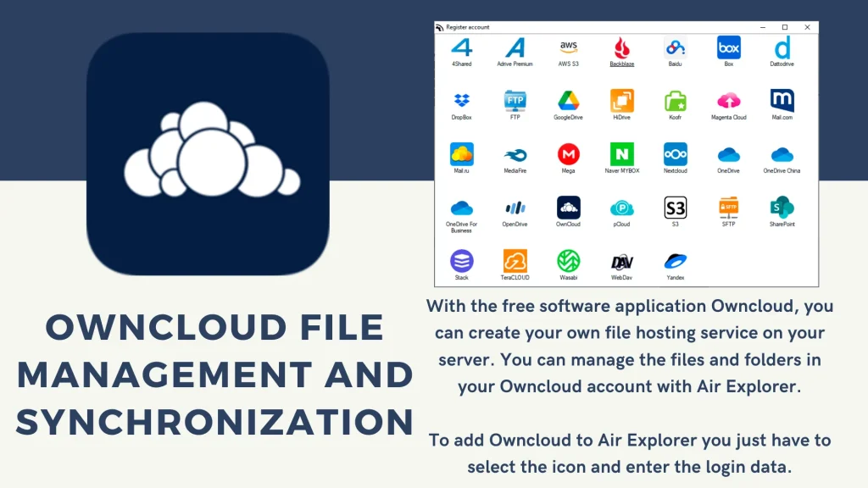Select the Yandex cloud icon

point(675,261)
